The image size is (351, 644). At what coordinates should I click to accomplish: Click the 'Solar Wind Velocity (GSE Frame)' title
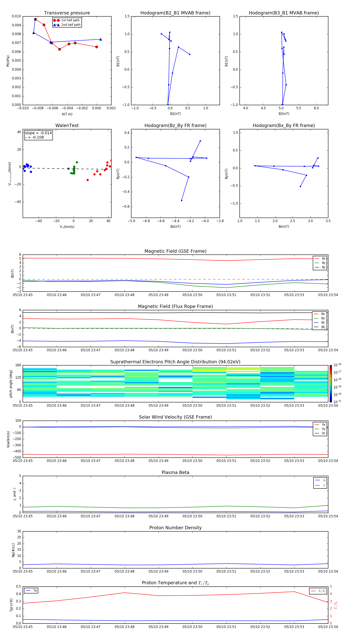[x=175, y=417]
